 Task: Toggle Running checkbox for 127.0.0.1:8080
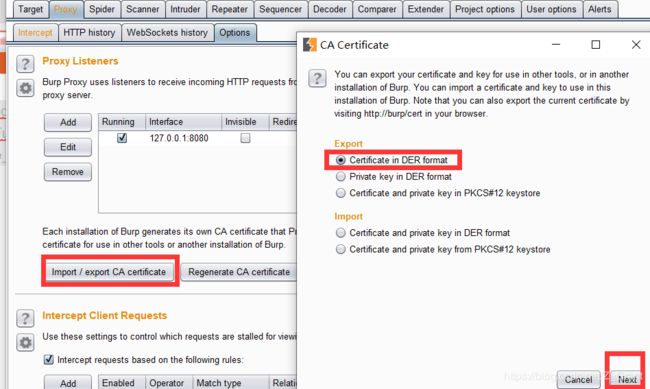click(122, 138)
